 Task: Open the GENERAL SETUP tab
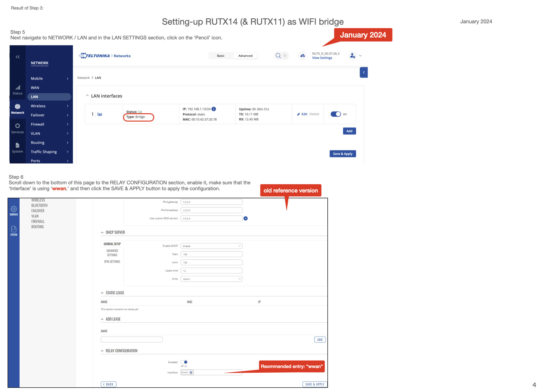pyautogui.click(x=112, y=244)
